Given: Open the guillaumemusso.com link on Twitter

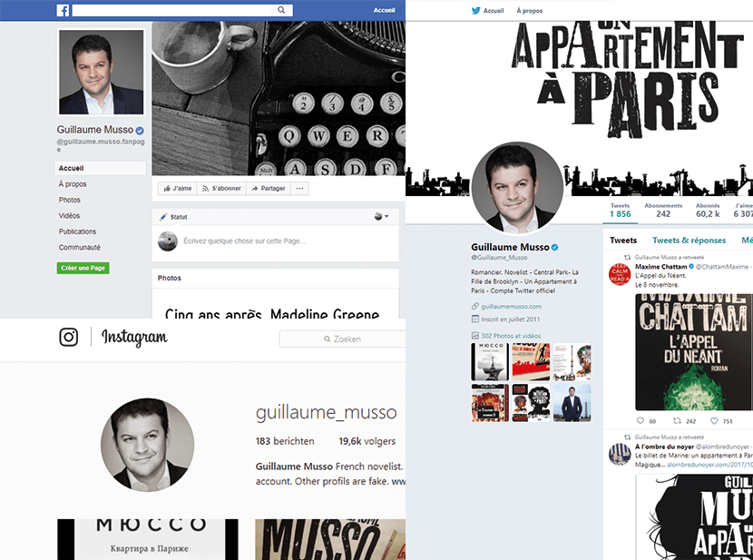Looking at the screenshot, I should click(x=511, y=307).
